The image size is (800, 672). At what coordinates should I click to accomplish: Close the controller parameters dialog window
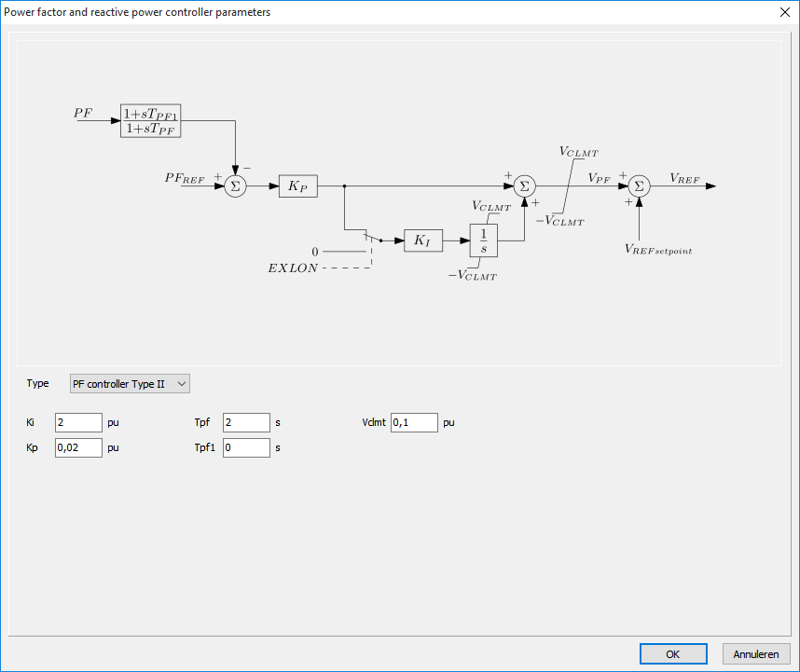click(783, 12)
